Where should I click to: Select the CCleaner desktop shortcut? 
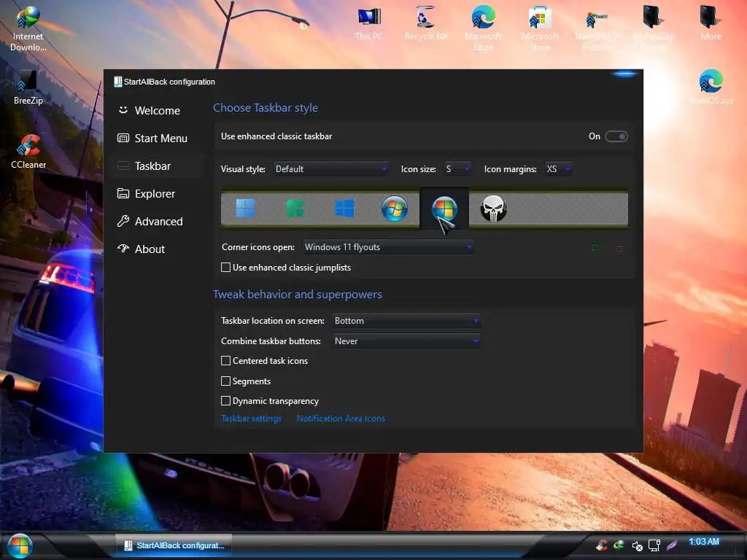[x=28, y=152]
